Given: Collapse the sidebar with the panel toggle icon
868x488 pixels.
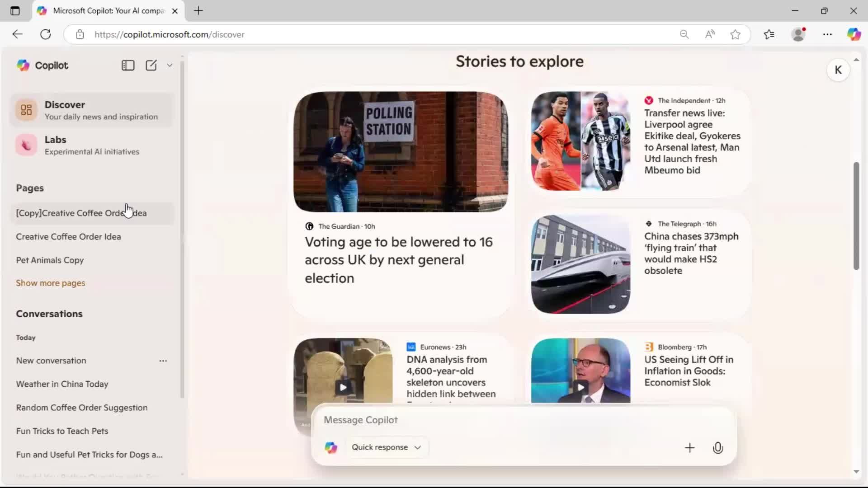Looking at the screenshot, I should 128,66.
